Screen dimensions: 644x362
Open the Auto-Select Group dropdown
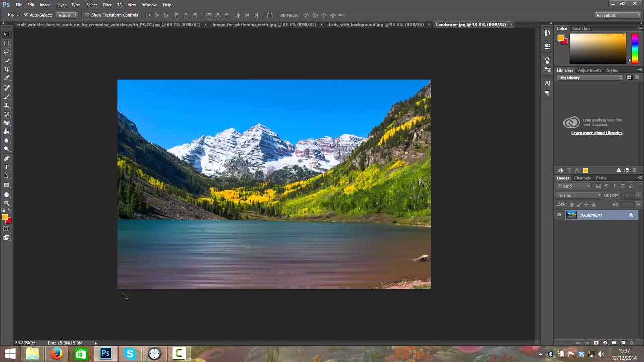pos(67,15)
